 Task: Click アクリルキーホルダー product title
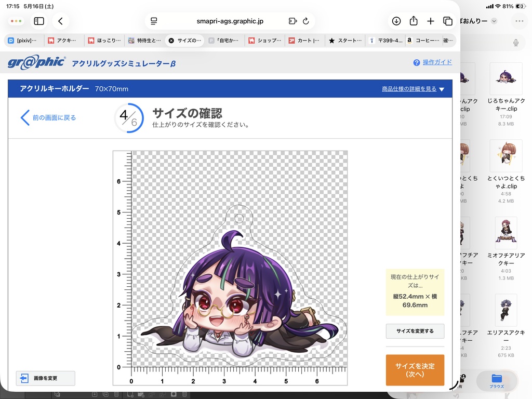tap(54, 88)
